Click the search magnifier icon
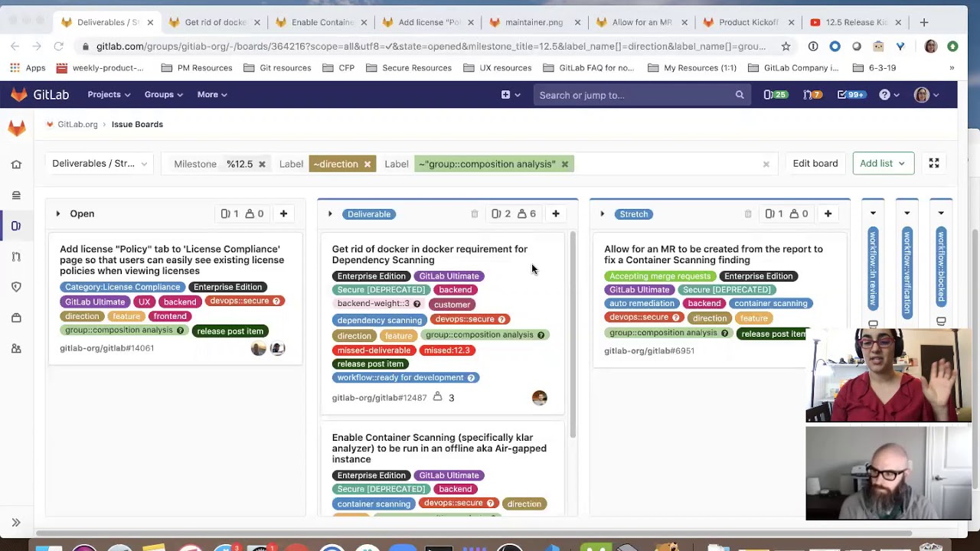This screenshot has height=551, width=980. click(740, 95)
